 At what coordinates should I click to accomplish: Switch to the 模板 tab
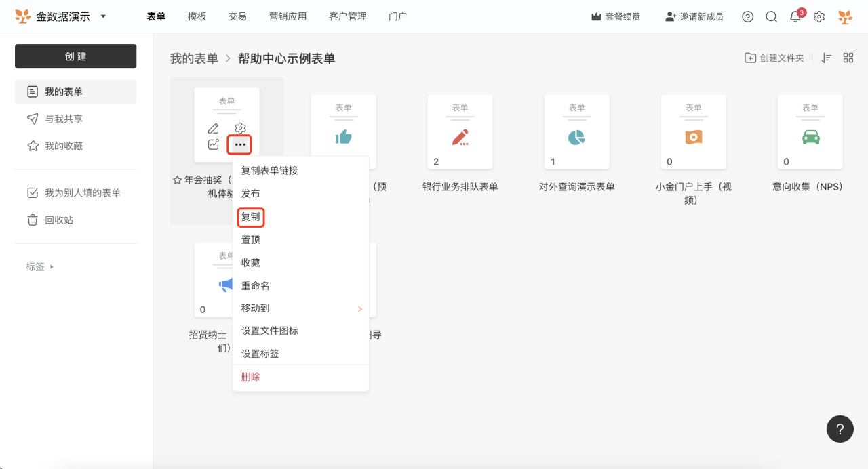tap(197, 16)
